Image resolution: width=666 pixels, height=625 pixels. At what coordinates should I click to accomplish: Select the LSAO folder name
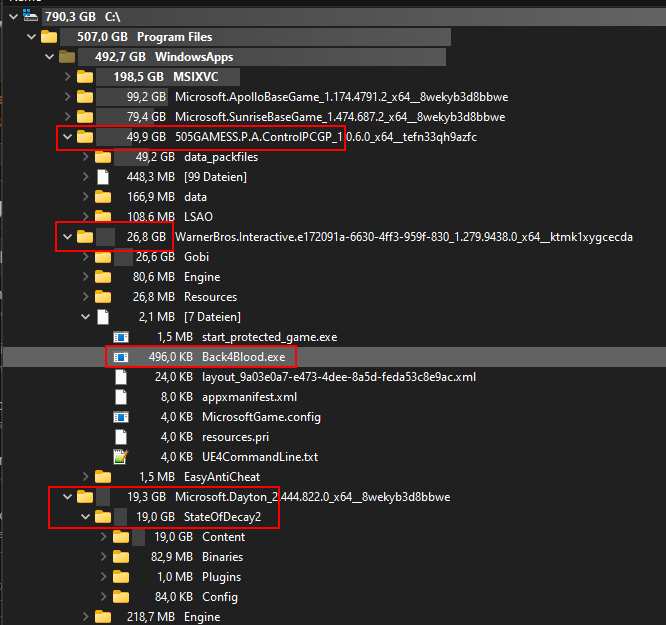(x=198, y=217)
